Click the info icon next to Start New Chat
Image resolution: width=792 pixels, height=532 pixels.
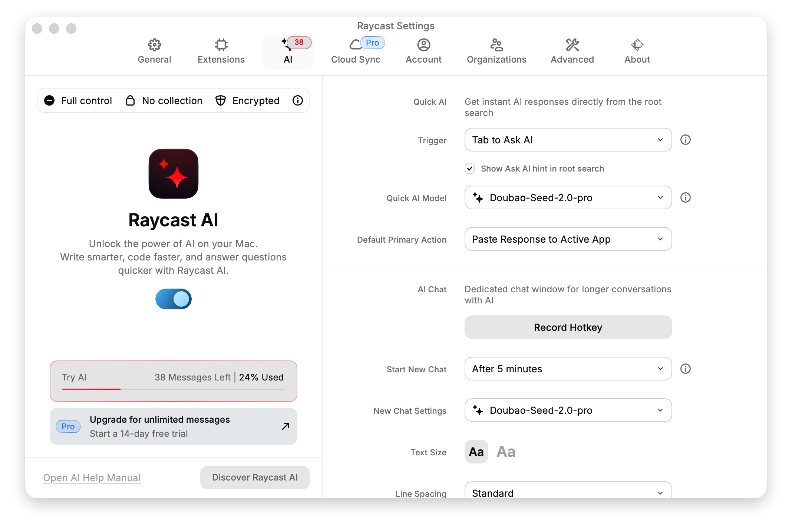click(x=686, y=369)
